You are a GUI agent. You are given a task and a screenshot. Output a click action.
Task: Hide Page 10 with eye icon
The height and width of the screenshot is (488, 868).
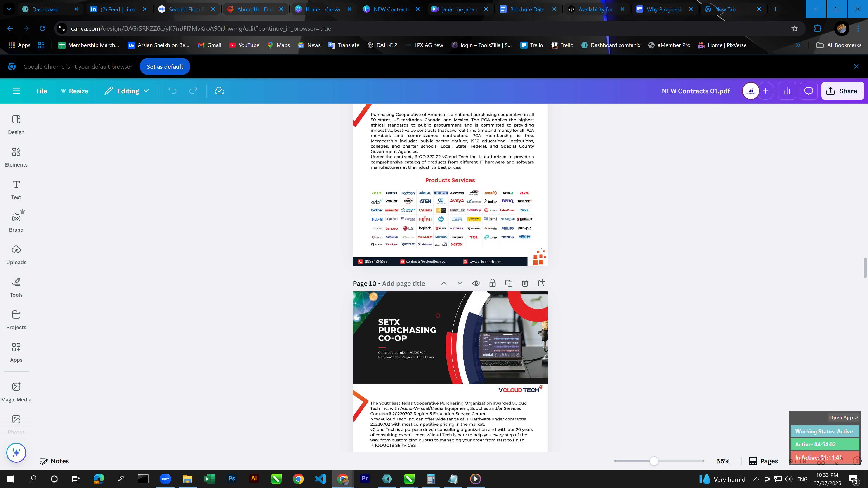pos(476,284)
